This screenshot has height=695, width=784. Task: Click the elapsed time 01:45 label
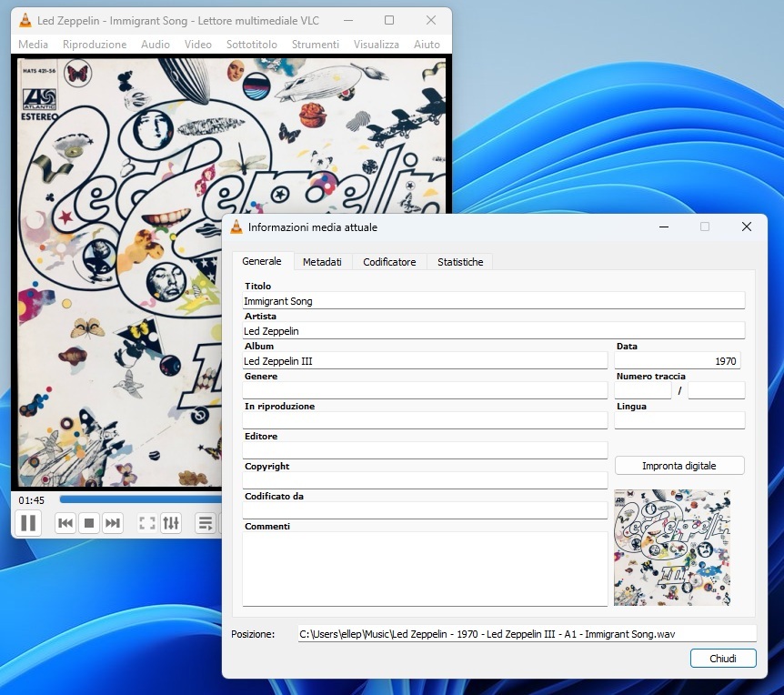tap(32, 500)
